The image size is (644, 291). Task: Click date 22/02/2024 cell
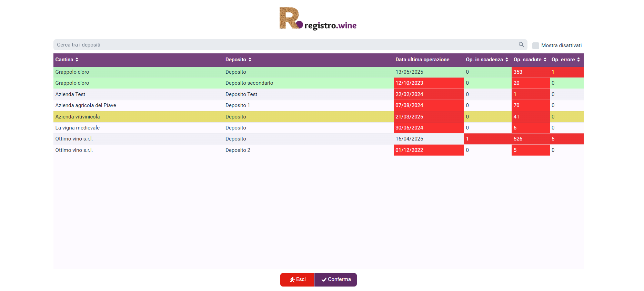pyautogui.click(x=429, y=94)
